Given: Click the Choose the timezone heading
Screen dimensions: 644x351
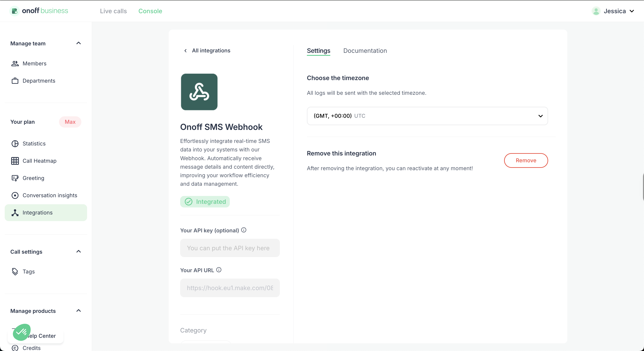Looking at the screenshot, I should 338,78.
